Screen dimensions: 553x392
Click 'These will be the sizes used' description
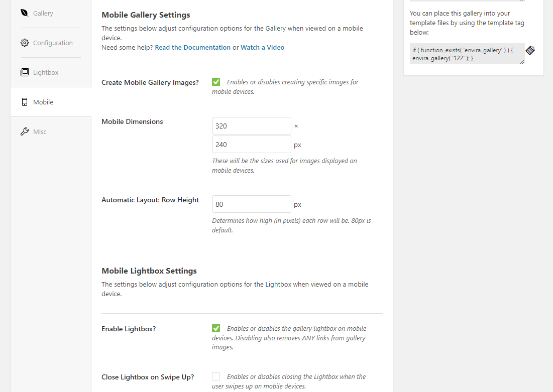point(284,165)
